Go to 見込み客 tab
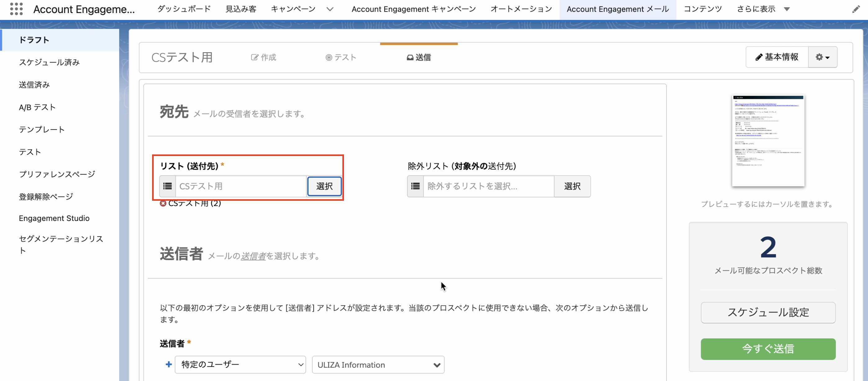Screen dimensions: 868x381 click(x=241, y=9)
